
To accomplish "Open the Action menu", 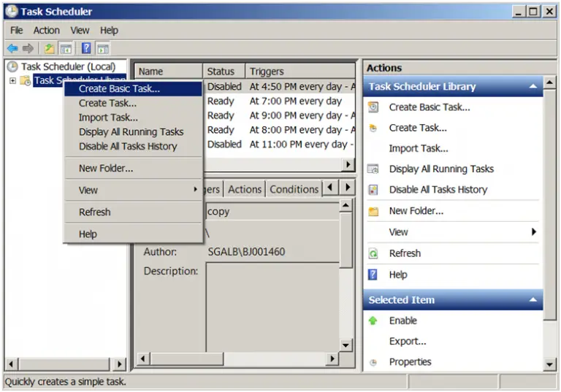I will coord(47,31).
